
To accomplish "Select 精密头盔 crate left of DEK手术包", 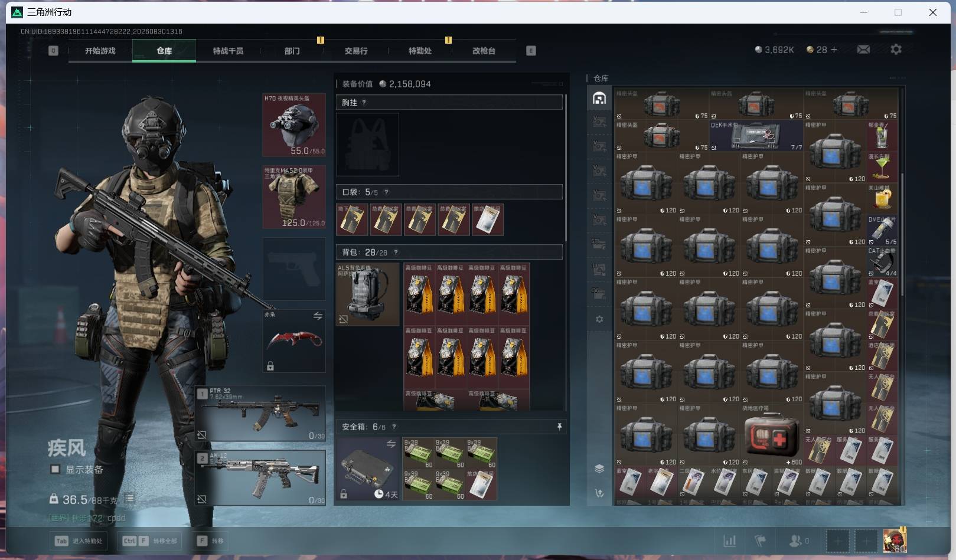I will click(662, 136).
